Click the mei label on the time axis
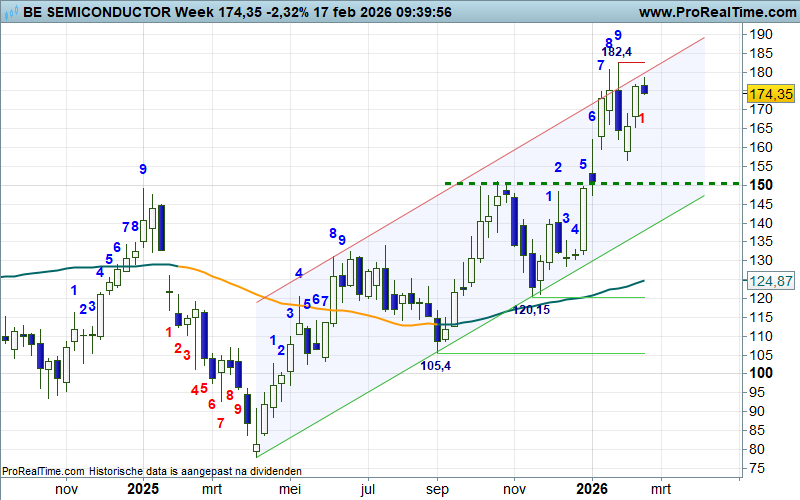800x500 pixels. coord(291,489)
